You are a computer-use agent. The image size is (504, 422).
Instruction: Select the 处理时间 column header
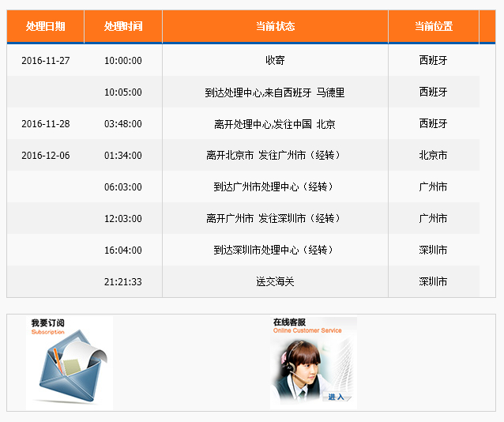[x=123, y=26]
